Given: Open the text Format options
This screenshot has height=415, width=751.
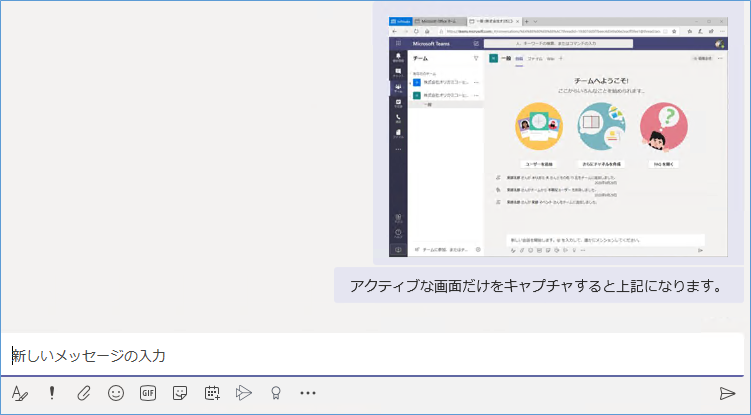Looking at the screenshot, I should point(19,393).
